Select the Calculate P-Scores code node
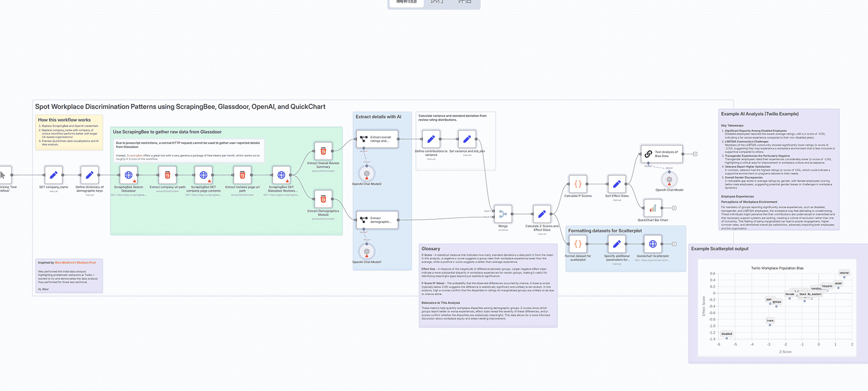Viewport: 868px width, 391px height. tap(578, 184)
